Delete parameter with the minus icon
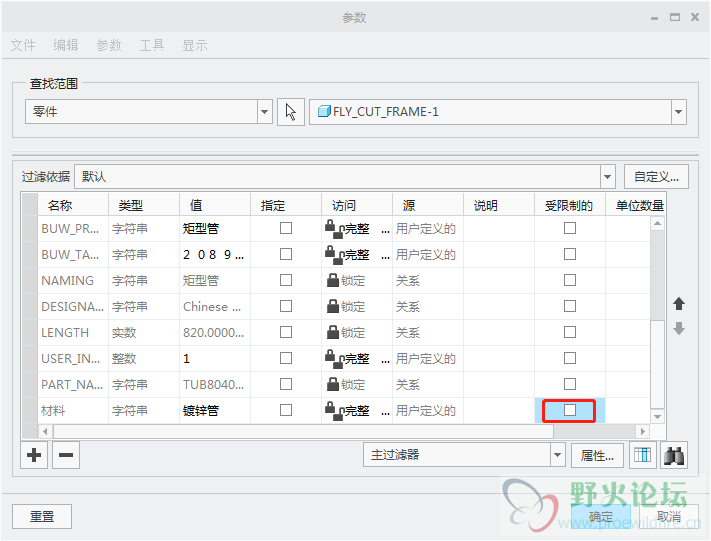The height and width of the screenshot is (541, 711). pyautogui.click(x=66, y=455)
